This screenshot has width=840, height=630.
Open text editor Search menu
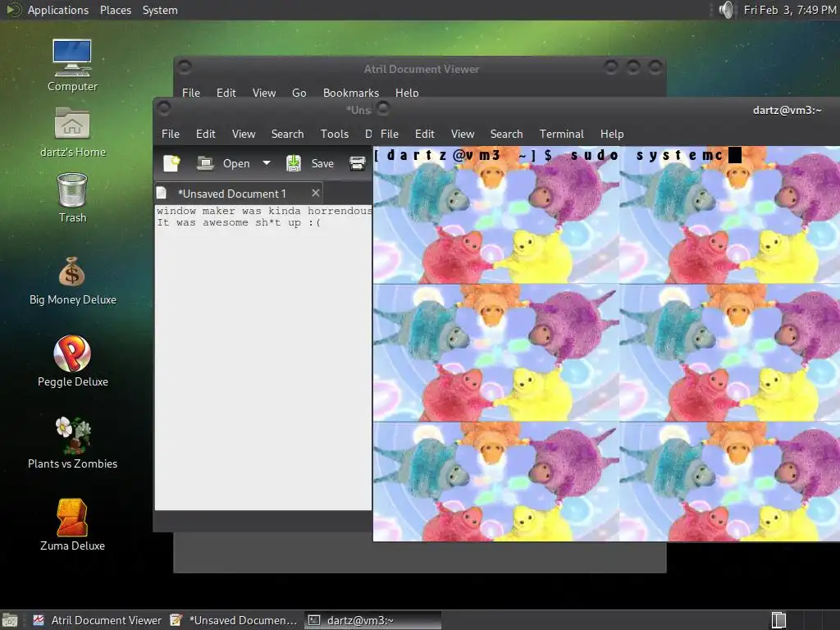click(x=287, y=134)
